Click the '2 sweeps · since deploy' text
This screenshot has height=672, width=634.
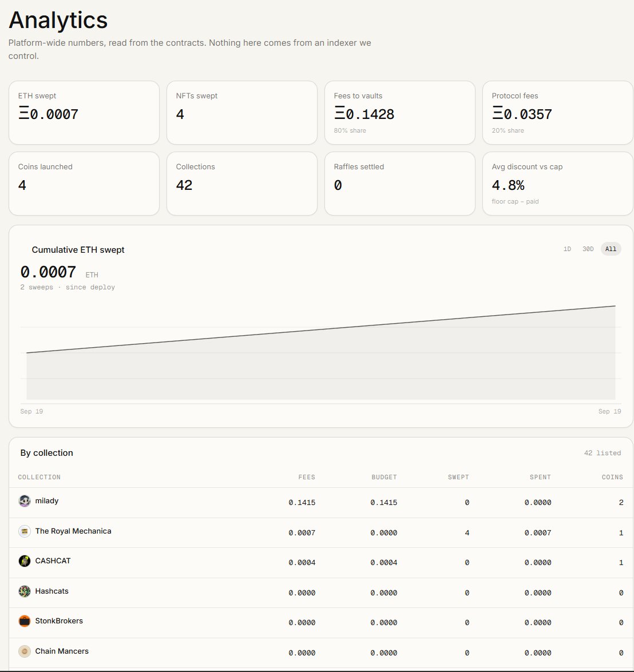[68, 287]
